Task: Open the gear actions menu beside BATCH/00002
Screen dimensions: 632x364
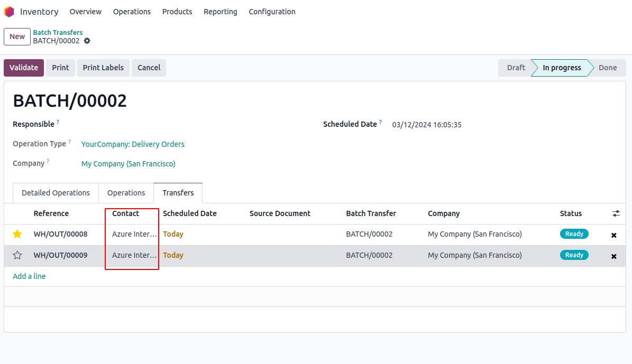Action: pos(87,41)
